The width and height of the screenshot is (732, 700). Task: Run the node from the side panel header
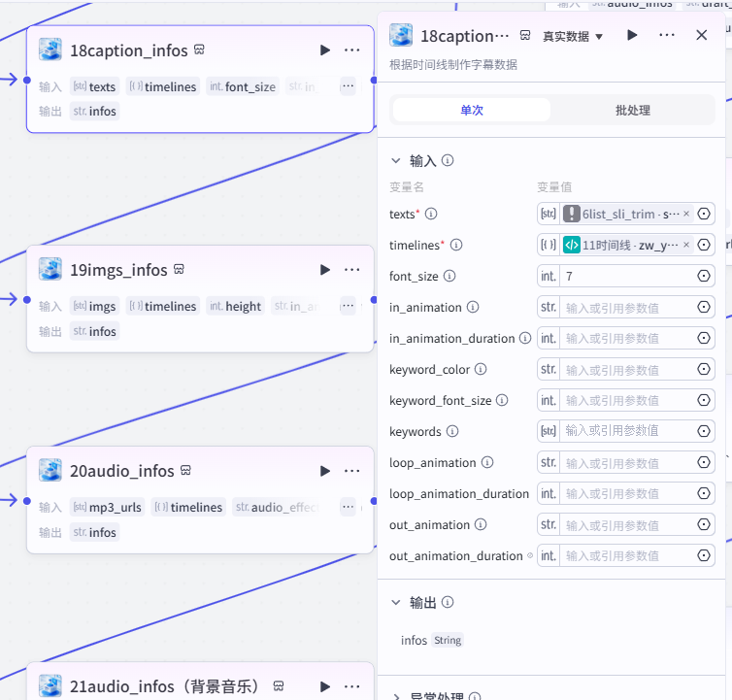pos(632,35)
